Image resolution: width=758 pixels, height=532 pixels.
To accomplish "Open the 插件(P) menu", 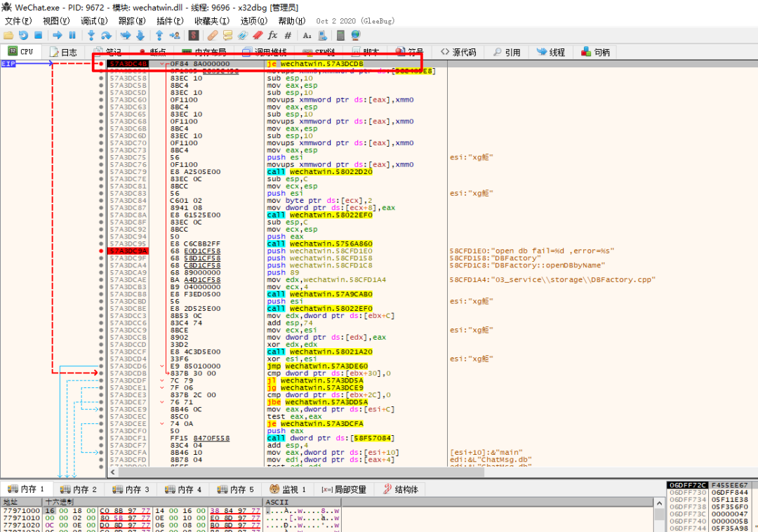I will point(170,21).
